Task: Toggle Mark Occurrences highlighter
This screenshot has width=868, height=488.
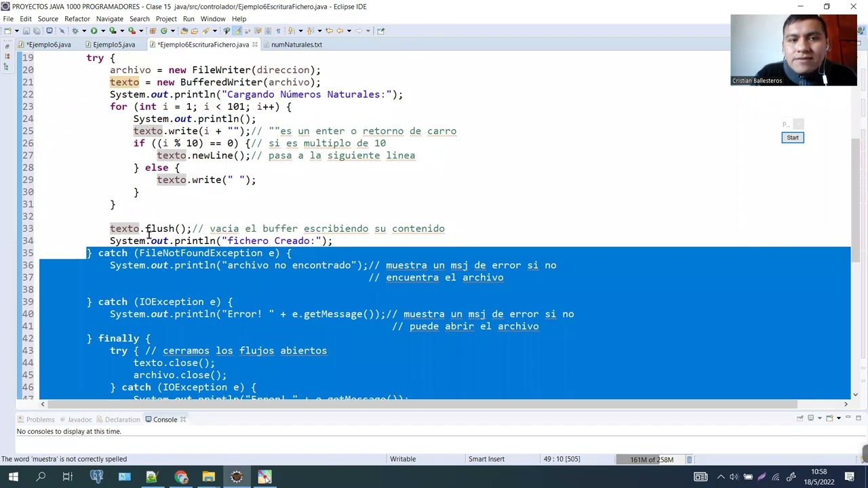Action: pyautogui.click(x=237, y=30)
